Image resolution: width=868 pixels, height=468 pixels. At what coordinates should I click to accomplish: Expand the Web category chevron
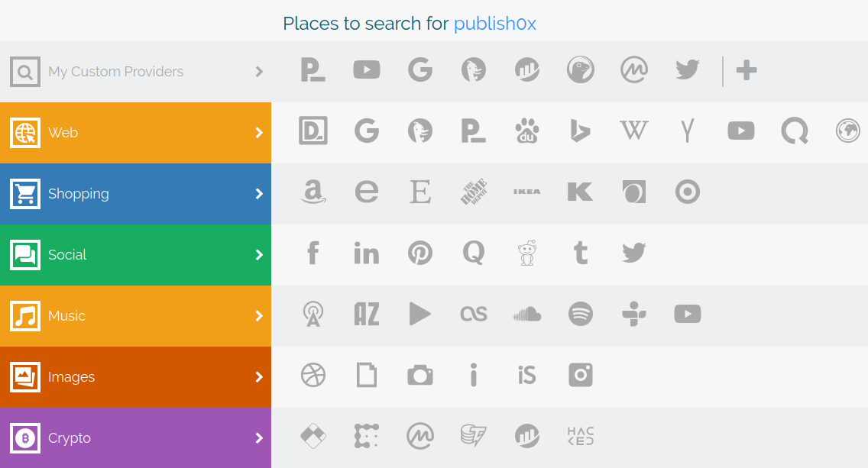pyautogui.click(x=258, y=133)
